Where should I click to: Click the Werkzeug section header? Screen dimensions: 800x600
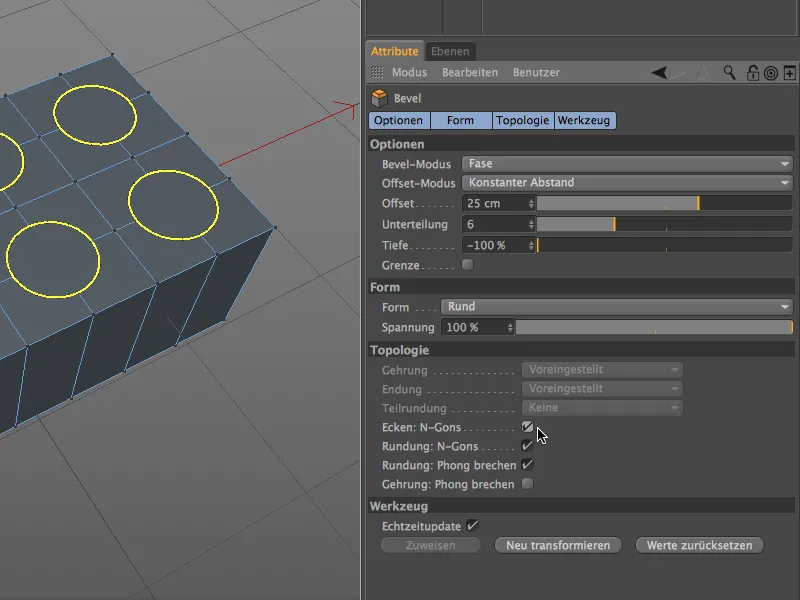582,507
